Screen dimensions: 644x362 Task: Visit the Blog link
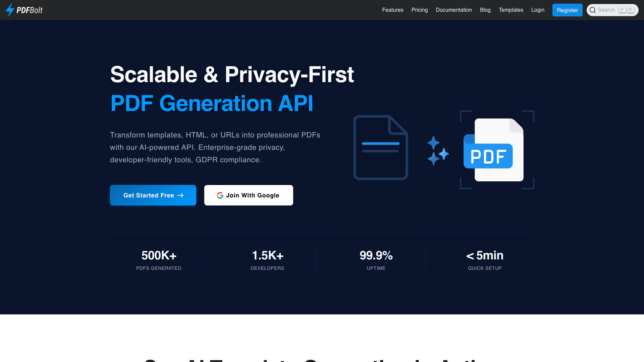(485, 10)
